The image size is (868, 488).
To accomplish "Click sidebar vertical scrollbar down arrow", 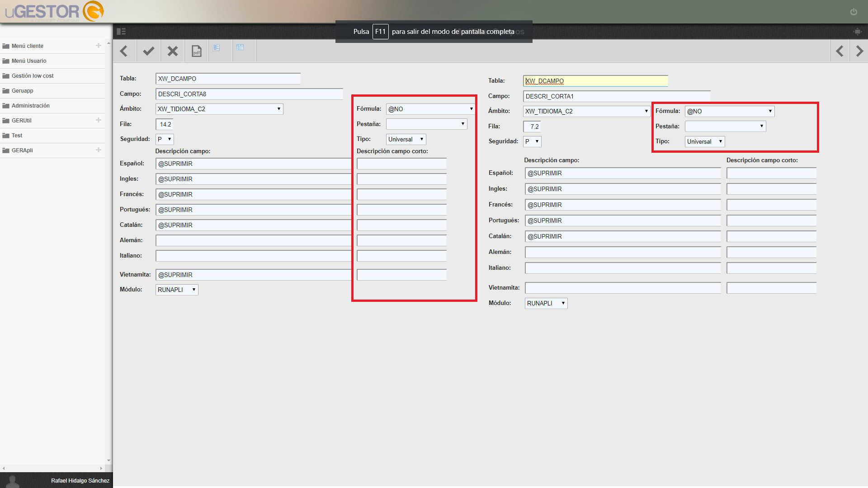I will pos(108,460).
